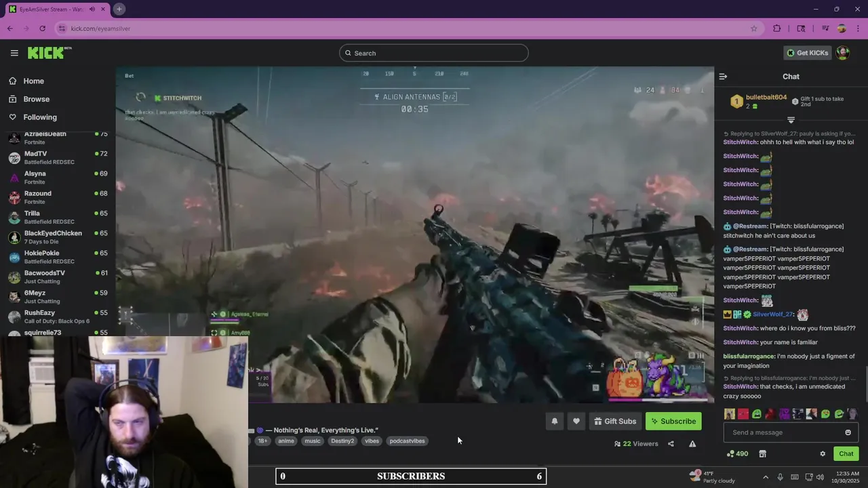Select the EyeAmSilver Stream tab
The width and height of the screenshot is (868, 488).
pyautogui.click(x=58, y=9)
